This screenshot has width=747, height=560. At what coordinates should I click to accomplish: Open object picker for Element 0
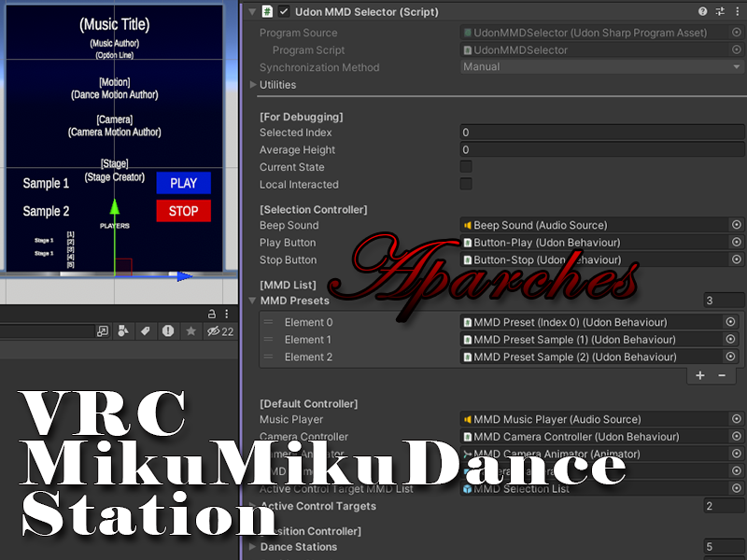[730, 322]
